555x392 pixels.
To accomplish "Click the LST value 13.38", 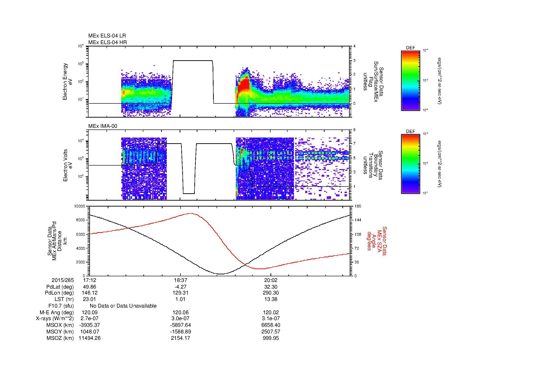I will point(271,299).
